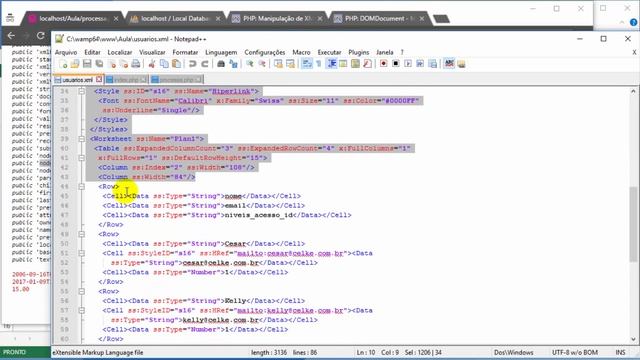Click the editor vertical scrollbar thumb
The width and height of the screenshot is (640, 360).
click(633, 224)
